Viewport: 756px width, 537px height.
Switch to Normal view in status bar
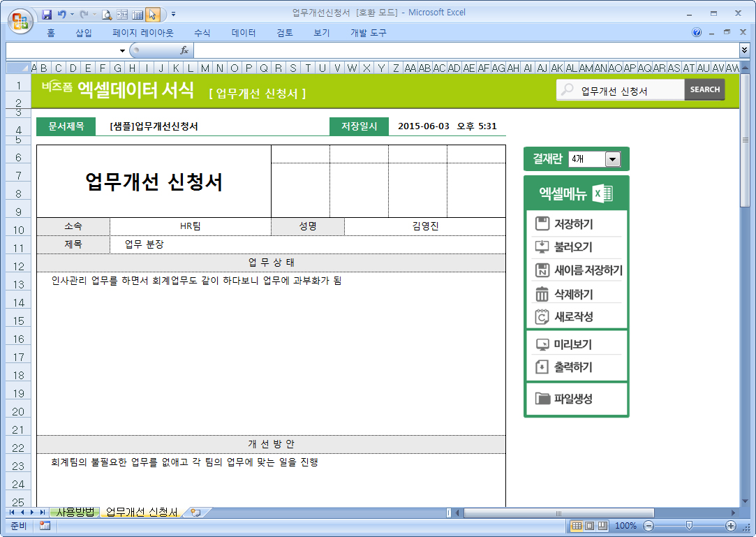(577, 526)
